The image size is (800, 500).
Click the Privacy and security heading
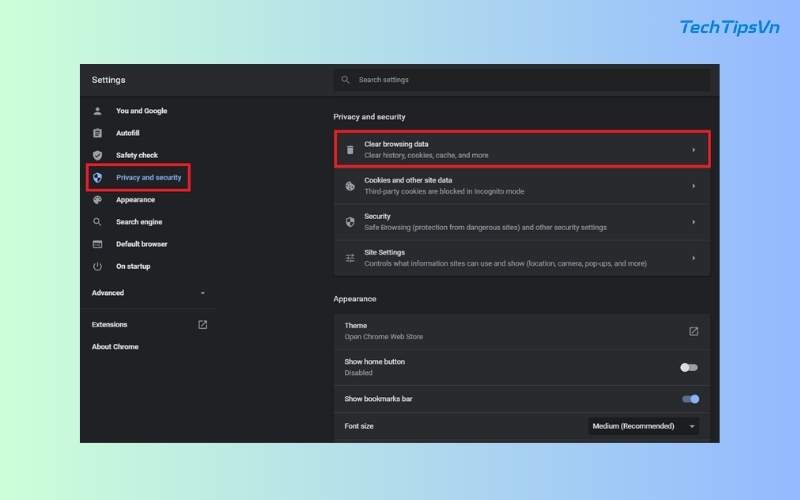pos(369,117)
